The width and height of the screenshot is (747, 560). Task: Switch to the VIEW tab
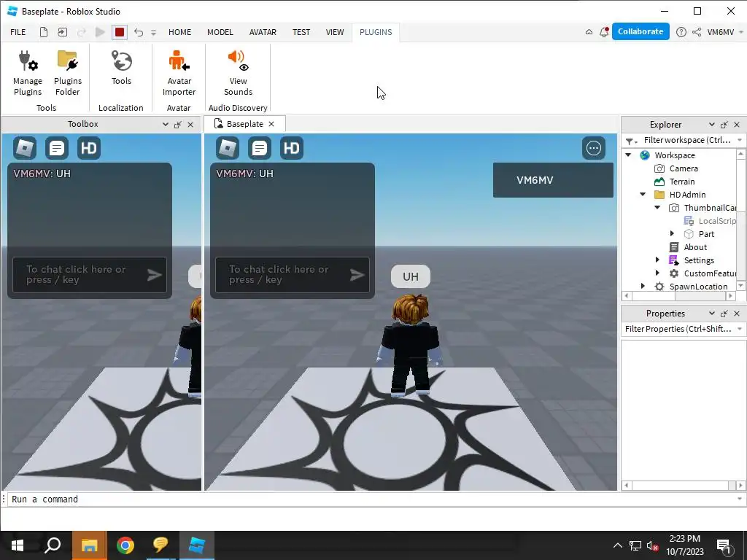click(334, 32)
